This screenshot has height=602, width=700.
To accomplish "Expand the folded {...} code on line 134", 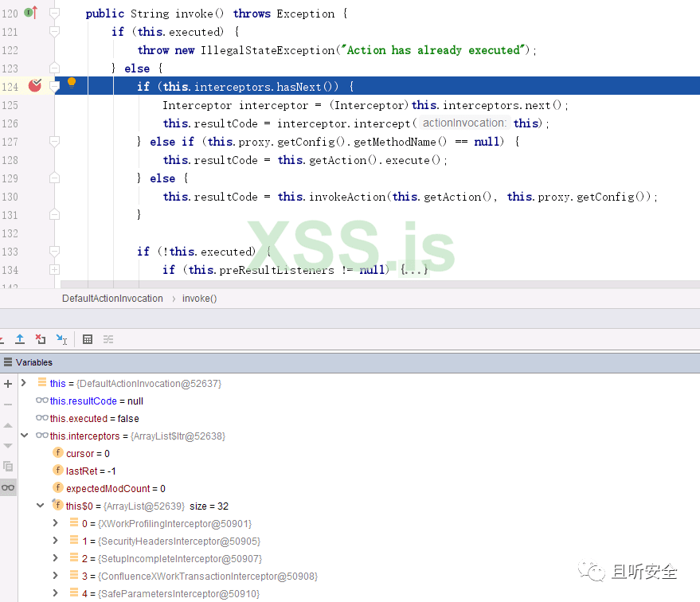I will click(414, 269).
